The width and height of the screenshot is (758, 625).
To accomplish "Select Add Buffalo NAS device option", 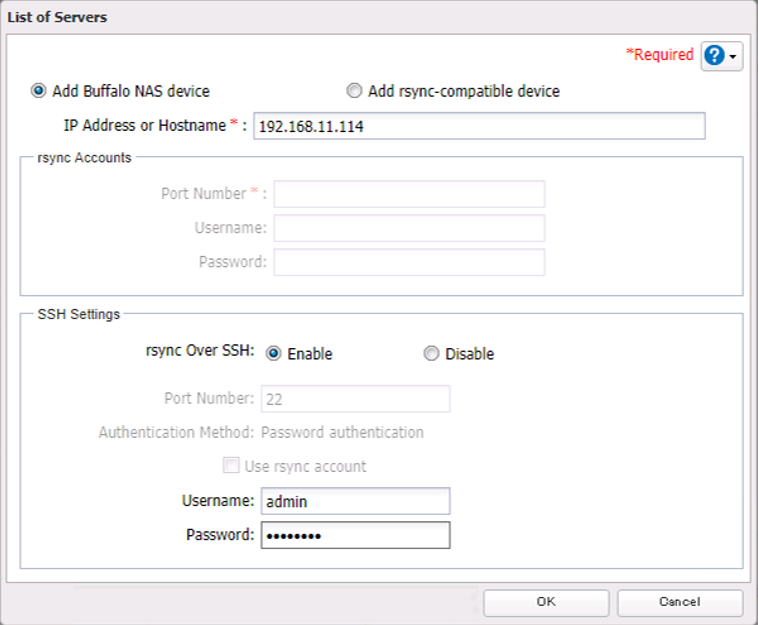I will (x=39, y=91).
